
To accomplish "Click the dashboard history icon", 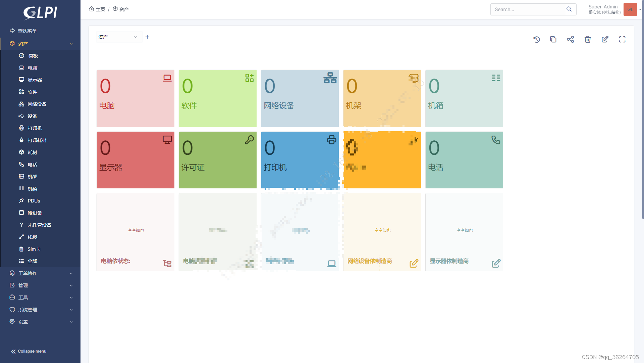I will coord(536,40).
